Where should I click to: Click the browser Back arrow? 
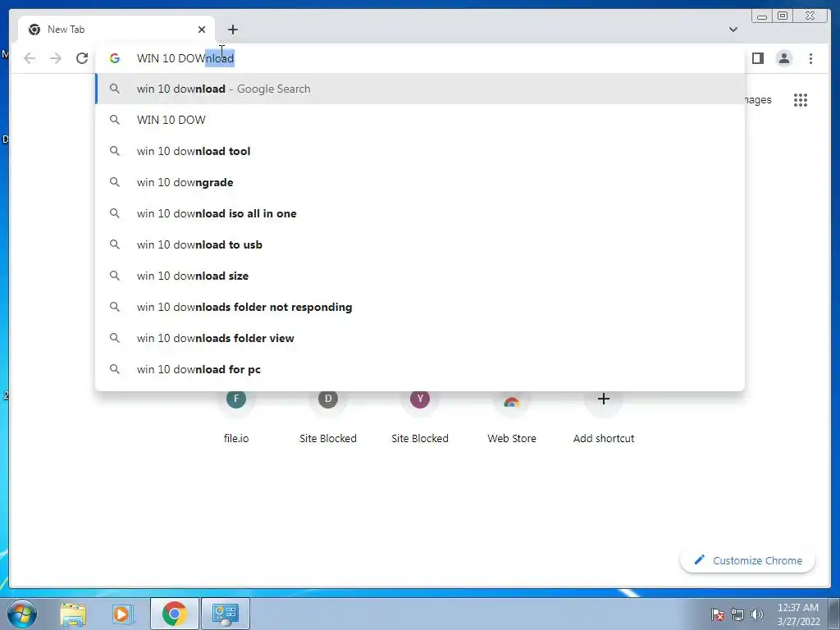[x=30, y=58]
